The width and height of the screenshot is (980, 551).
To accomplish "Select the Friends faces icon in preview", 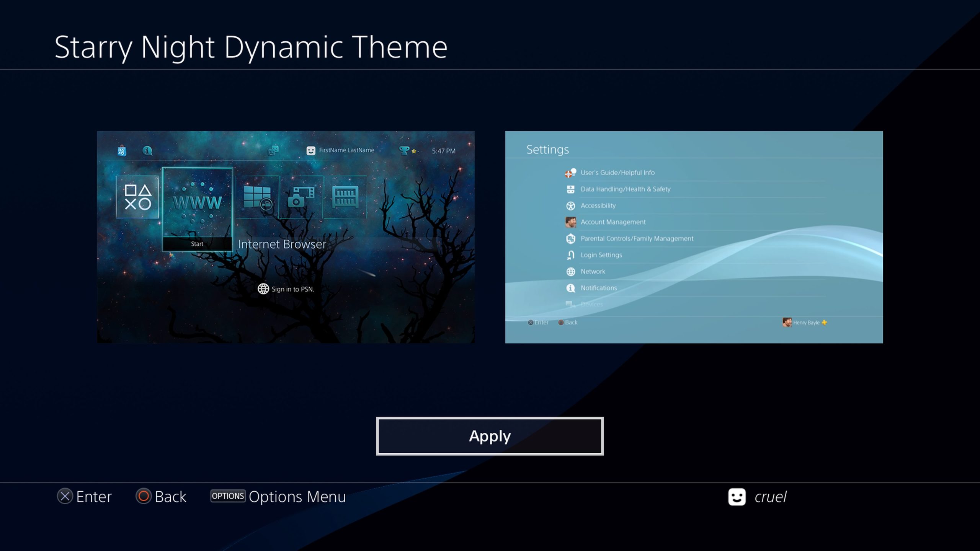I will click(x=273, y=150).
